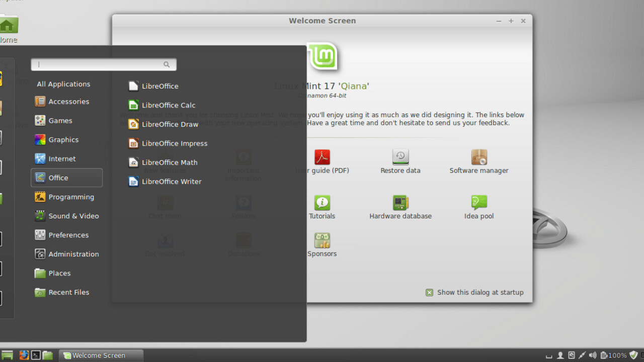
Task: Open Tutorials on the Welcome Screen
Action: click(322, 203)
